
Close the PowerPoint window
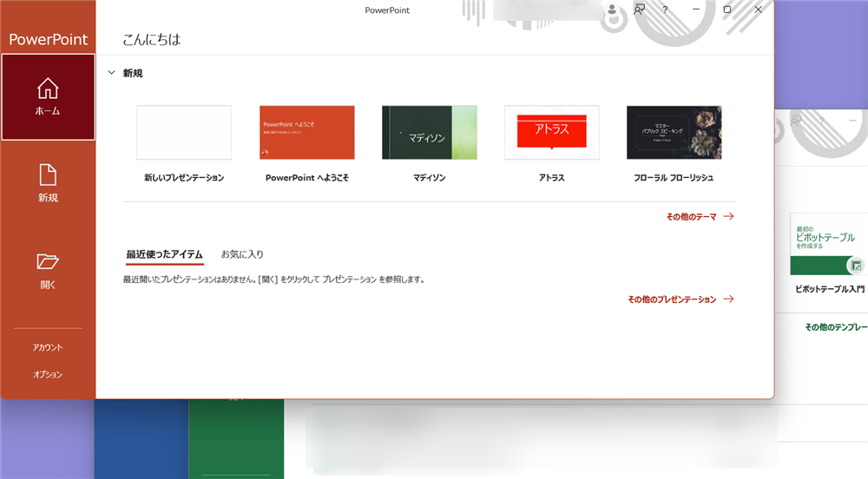pyautogui.click(x=758, y=10)
